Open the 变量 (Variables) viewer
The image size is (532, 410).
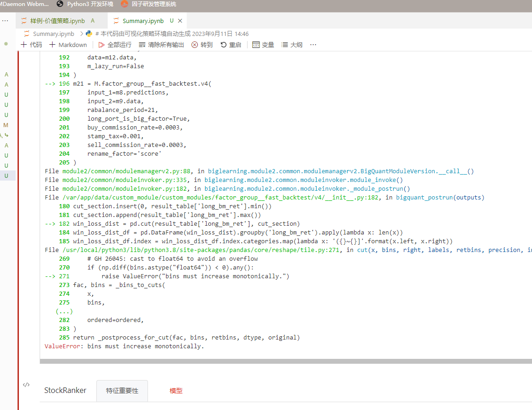[263, 45]
